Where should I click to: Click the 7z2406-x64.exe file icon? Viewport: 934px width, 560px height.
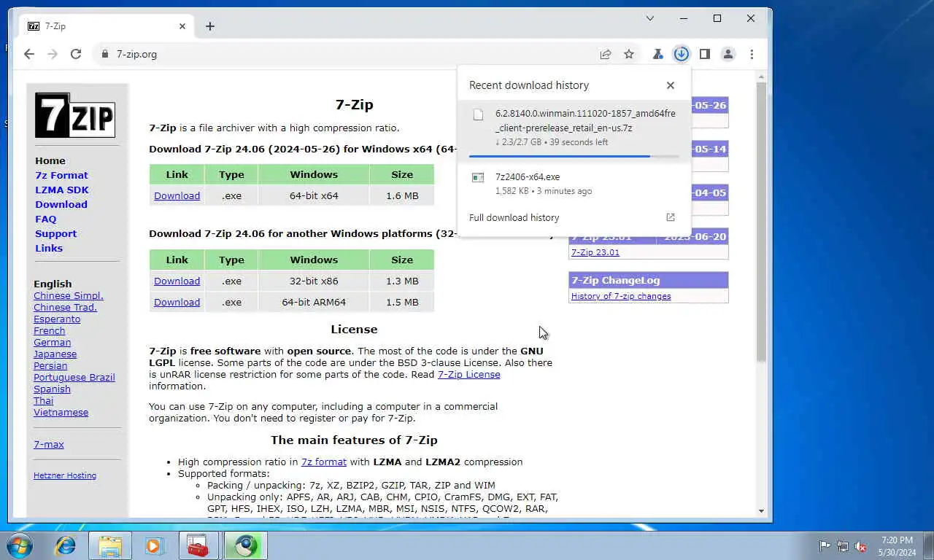pos(478,177)
